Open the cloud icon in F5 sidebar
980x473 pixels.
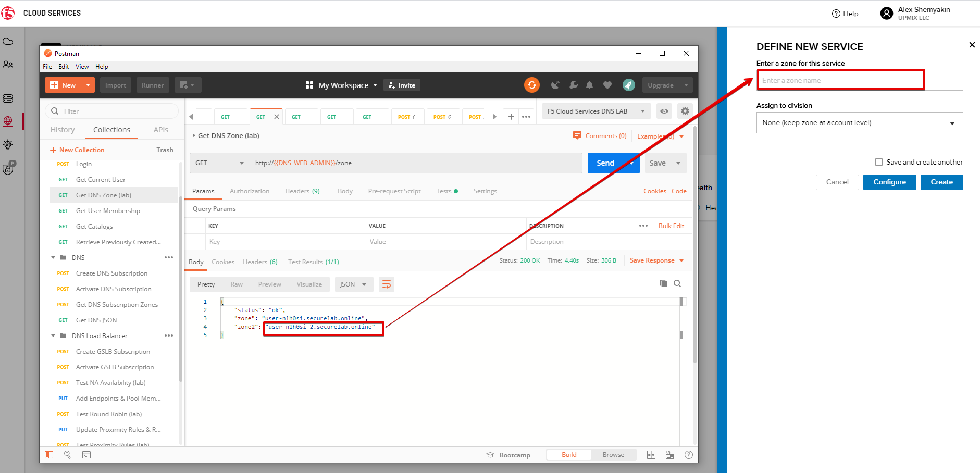tap(8, 41)
